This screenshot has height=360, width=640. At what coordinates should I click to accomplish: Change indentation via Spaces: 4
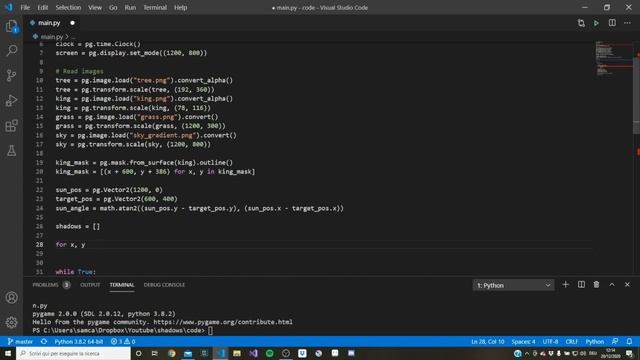[523, 341]
